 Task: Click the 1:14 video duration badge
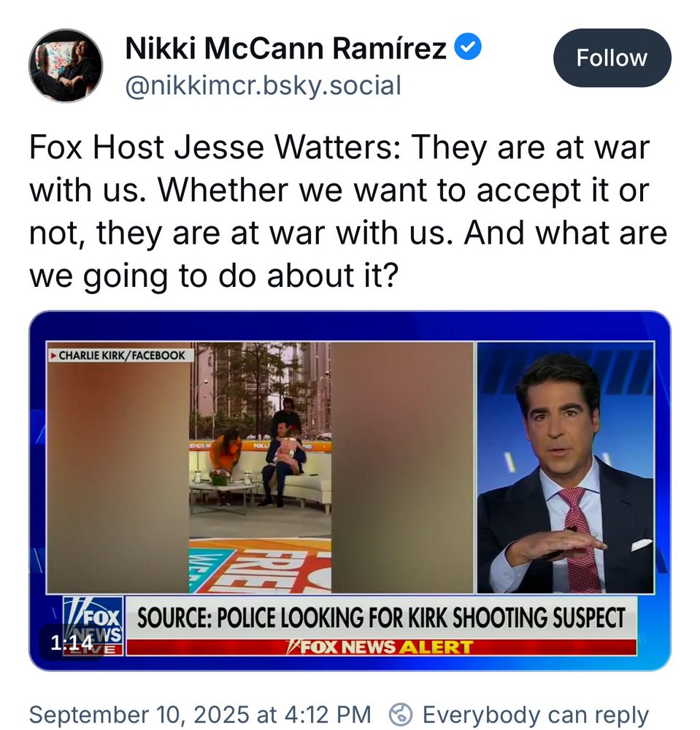pos(72,643)
